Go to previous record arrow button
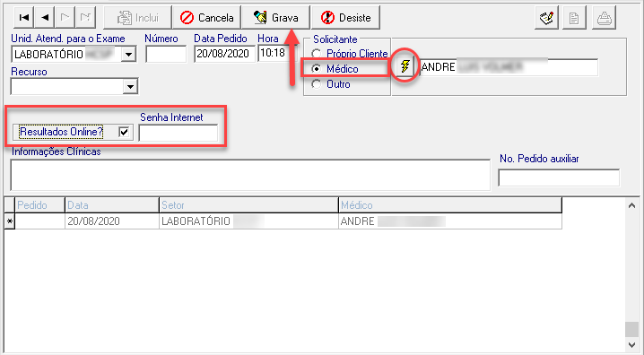Screen dimensions: 644x355 (45, 17)
